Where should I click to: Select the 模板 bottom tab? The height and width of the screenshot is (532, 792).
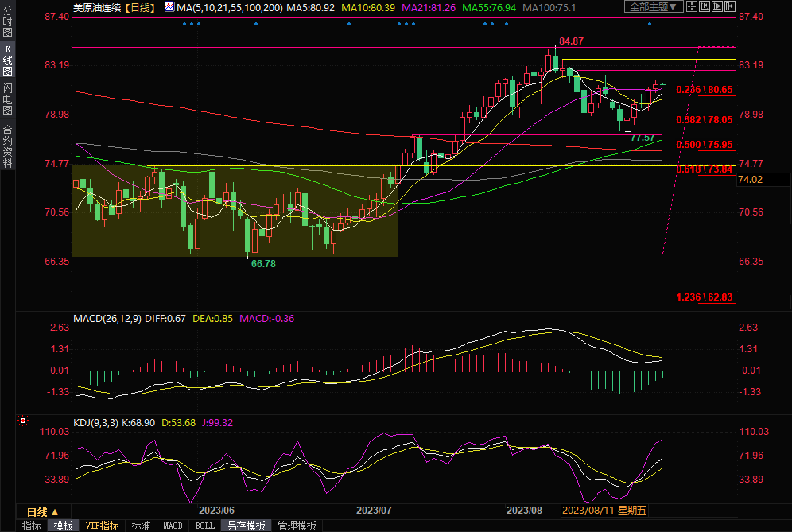click(x=64, y=526)
